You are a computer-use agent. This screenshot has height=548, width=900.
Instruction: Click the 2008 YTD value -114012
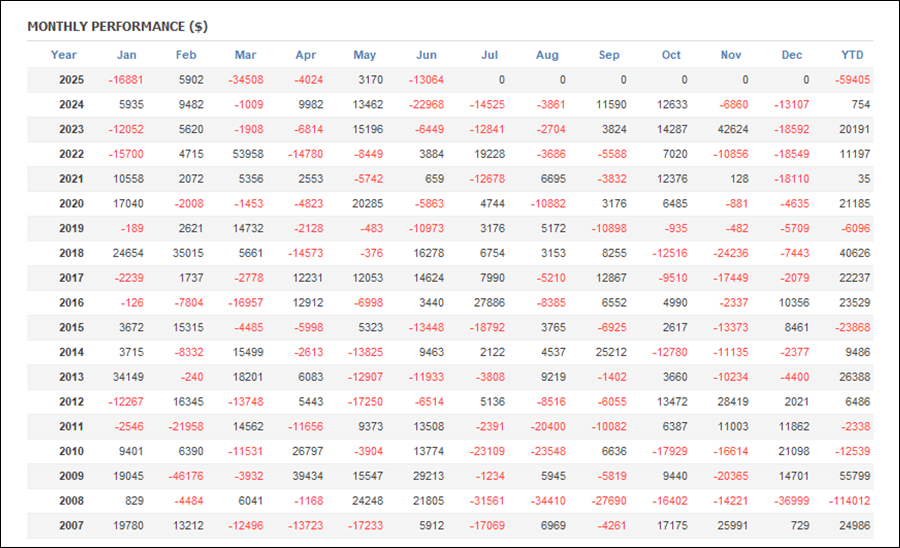pos(849,500)
